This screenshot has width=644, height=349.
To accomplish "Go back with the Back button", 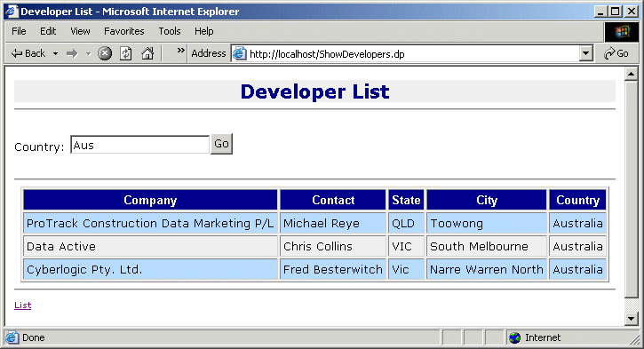I will coord(28,53).
